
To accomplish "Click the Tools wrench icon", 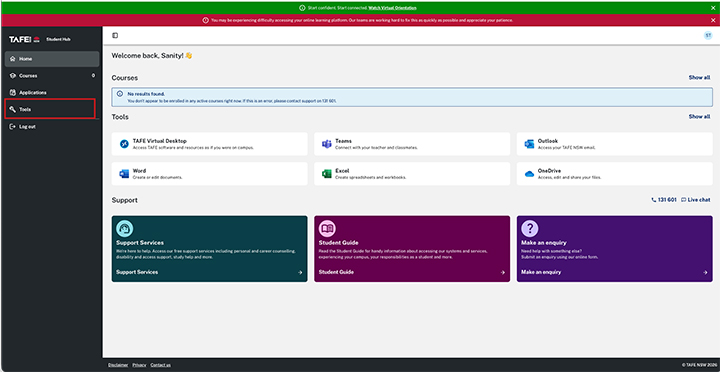I will 13,109.
